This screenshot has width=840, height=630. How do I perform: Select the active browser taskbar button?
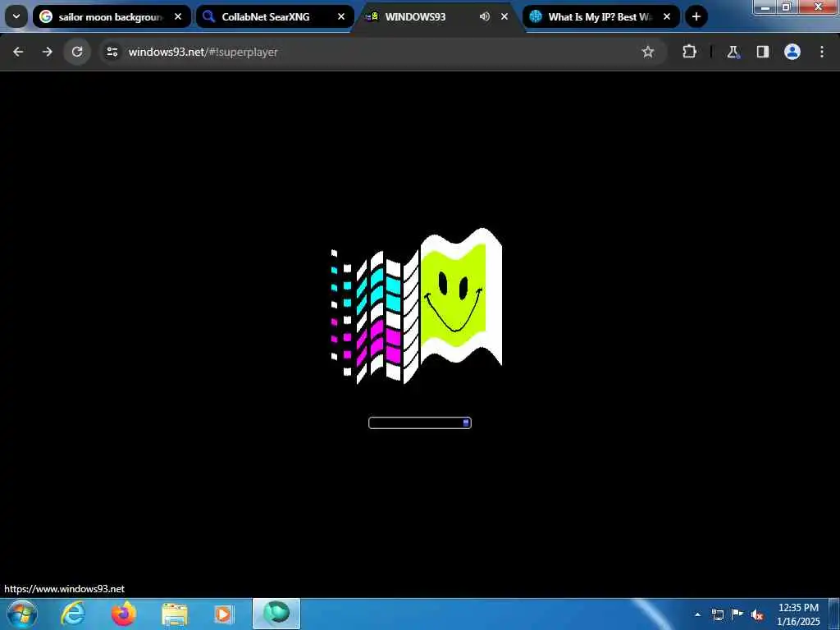276,614
